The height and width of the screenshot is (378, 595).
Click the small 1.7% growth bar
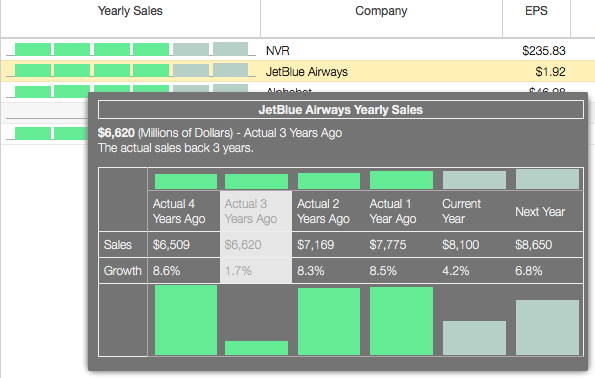(257, 348)
